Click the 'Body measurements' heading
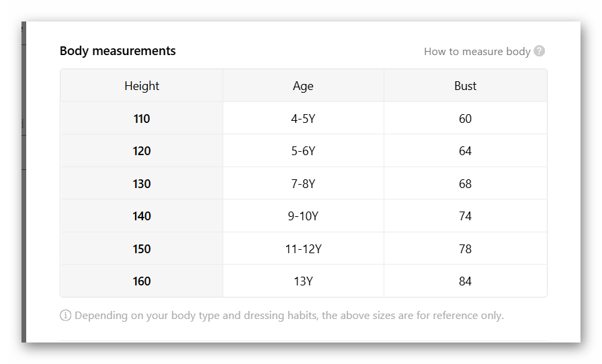The image size is (602, 364). pos(118,51)
